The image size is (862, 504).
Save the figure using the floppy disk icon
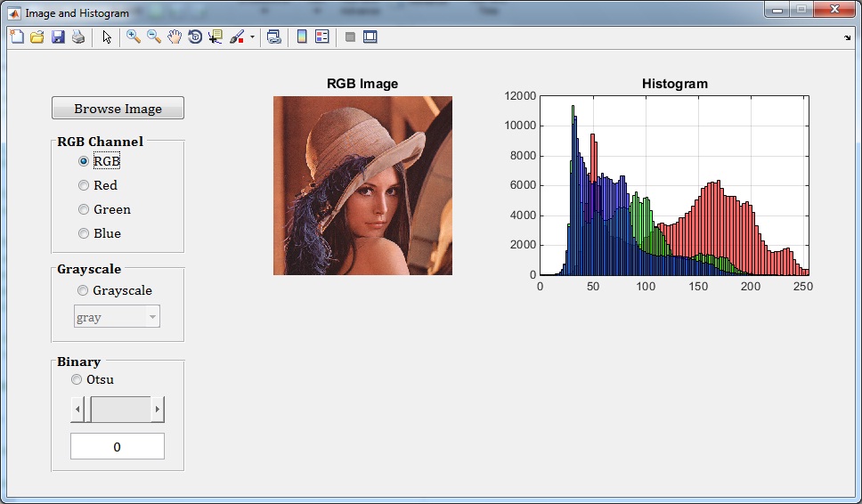[58, 37]
